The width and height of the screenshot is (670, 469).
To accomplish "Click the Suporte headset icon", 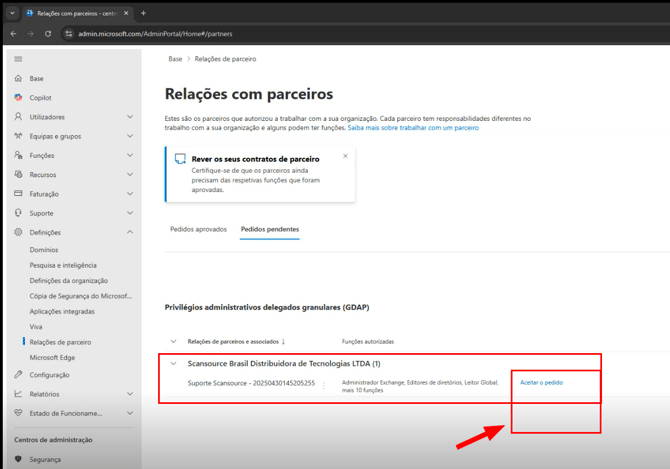I will point(18,213).
